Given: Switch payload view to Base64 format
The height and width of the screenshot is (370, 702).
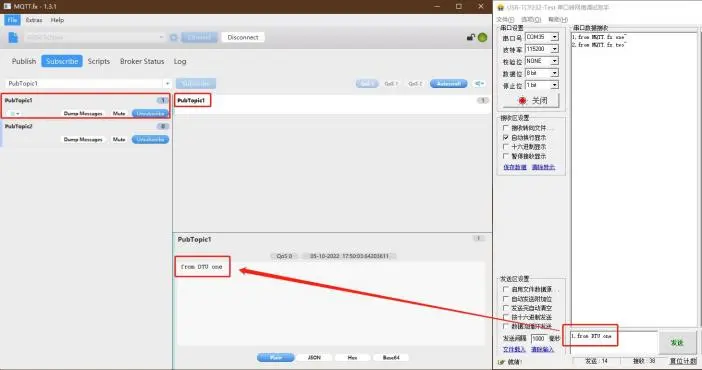Looking at the screenshot, I should [391, 357].
